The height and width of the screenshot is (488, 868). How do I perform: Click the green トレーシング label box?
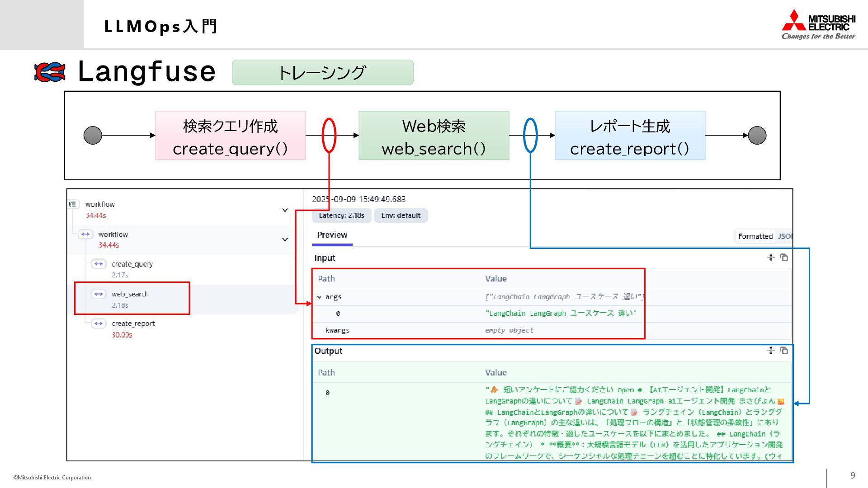322,73
